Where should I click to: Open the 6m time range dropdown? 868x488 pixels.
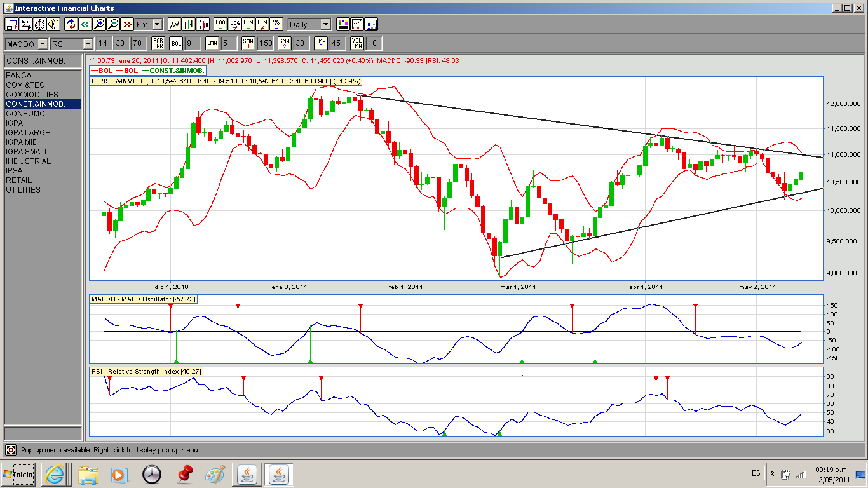(156, 24)
